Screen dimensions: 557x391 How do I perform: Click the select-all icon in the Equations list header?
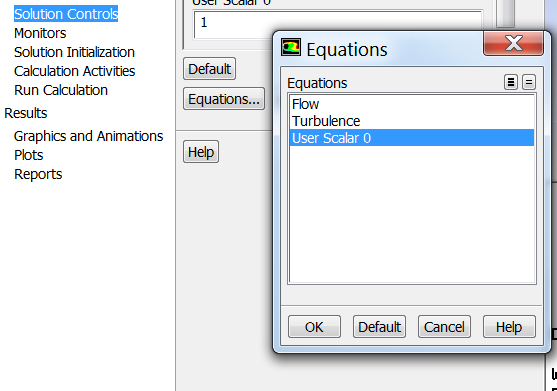pyautogui.click(x=511, y=82)
